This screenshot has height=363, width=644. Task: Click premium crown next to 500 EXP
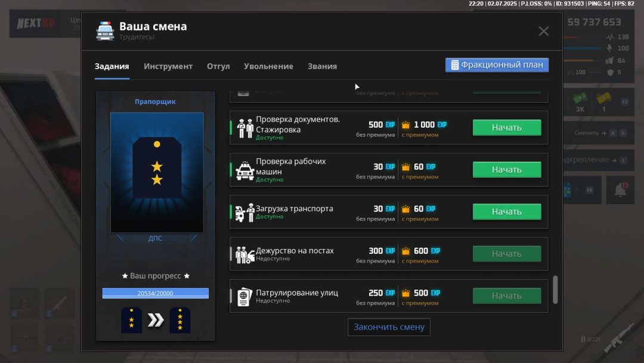tap(406, 293)
